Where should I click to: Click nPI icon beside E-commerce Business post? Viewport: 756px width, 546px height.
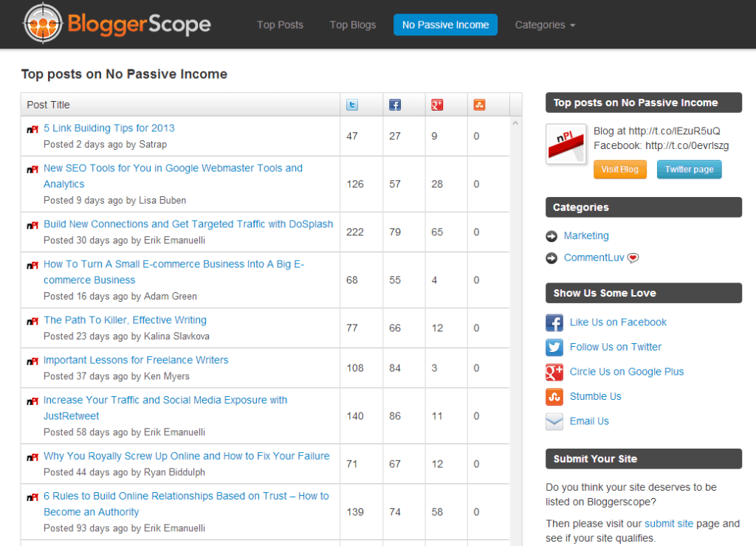point(32,265)
